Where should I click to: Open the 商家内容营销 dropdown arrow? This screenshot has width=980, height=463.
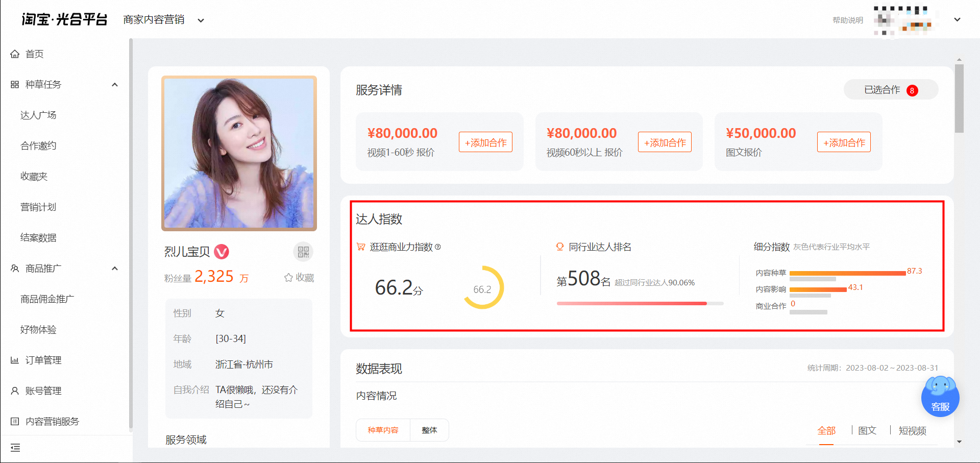201,20
